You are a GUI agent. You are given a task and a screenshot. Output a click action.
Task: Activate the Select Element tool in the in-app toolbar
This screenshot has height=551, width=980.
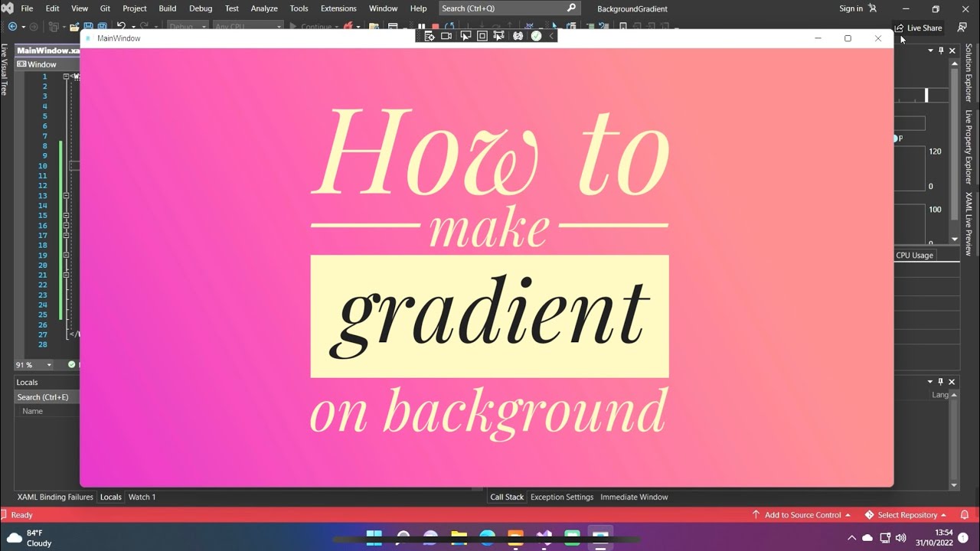point(465,36)
